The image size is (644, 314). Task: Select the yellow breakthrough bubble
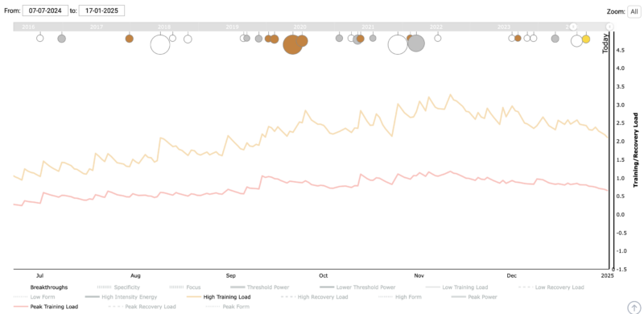[586, 39]
